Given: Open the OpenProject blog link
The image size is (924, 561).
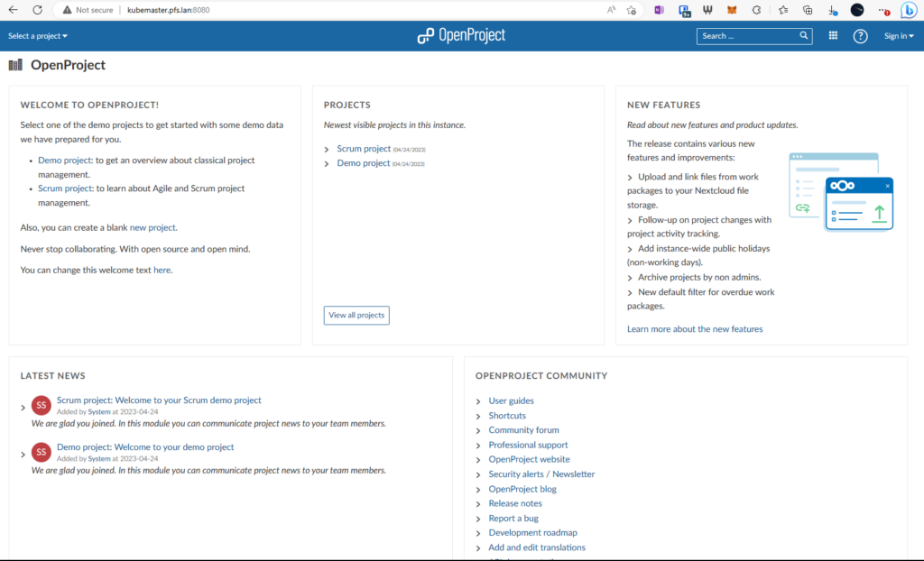Looking at the screenshot, I should (x=522, y=489).
